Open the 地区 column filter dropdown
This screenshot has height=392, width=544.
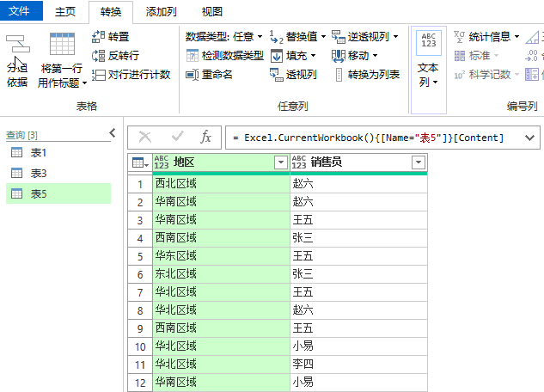click(x=281, y=162)
